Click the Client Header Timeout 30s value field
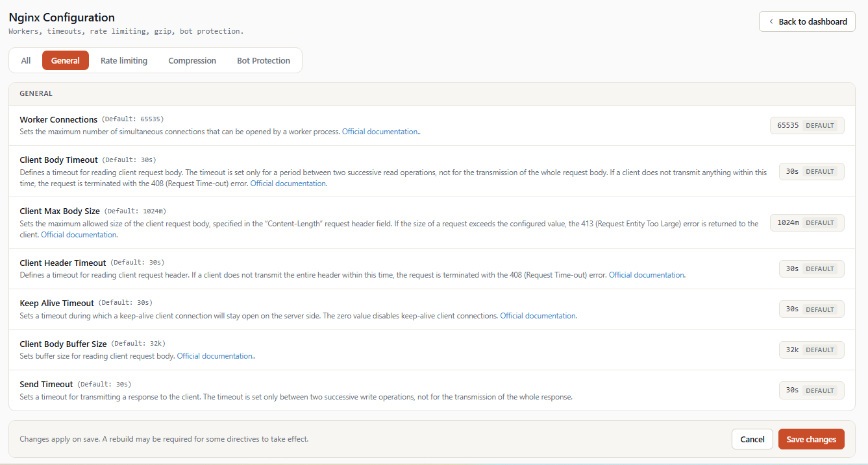 pos(812,268)
